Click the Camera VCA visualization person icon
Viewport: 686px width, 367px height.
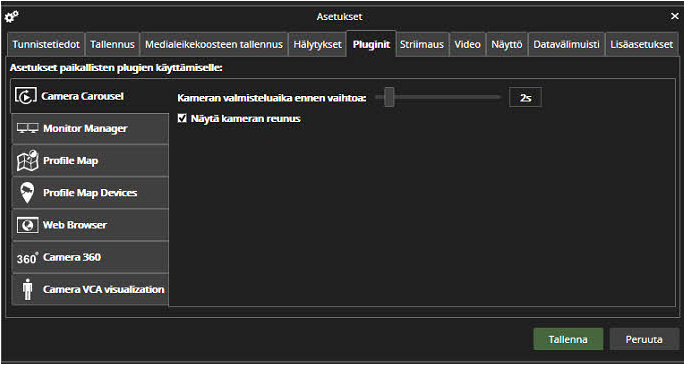tap(28, 290)
